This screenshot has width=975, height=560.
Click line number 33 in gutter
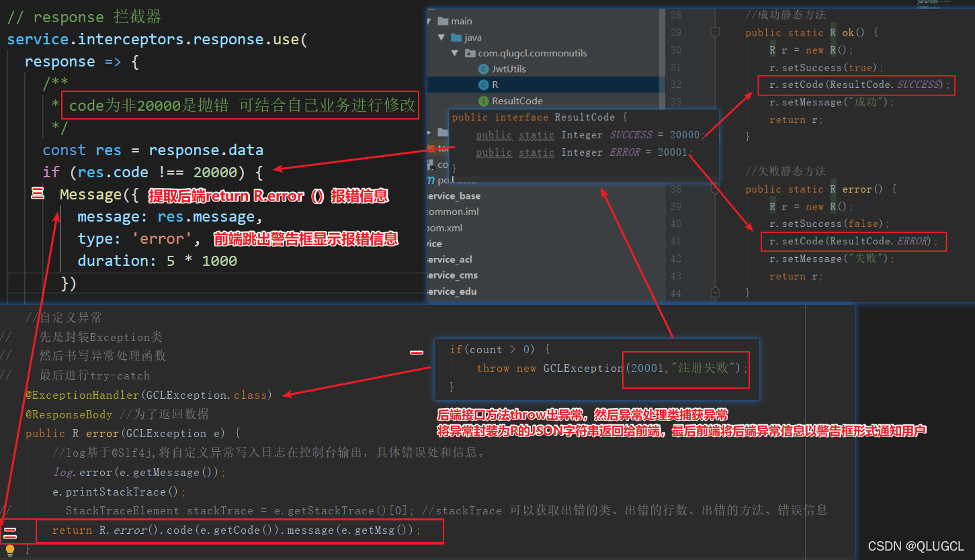tap(675, 102)
